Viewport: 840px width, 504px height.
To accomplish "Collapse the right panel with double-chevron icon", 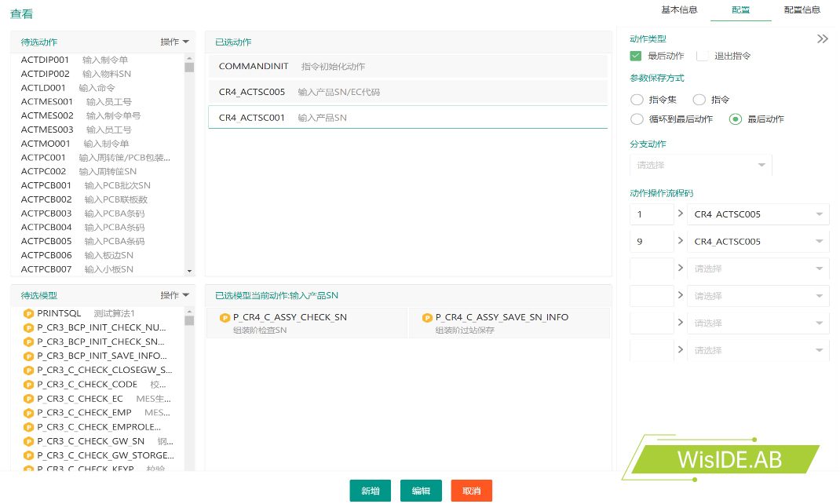I will coord(822,39).
